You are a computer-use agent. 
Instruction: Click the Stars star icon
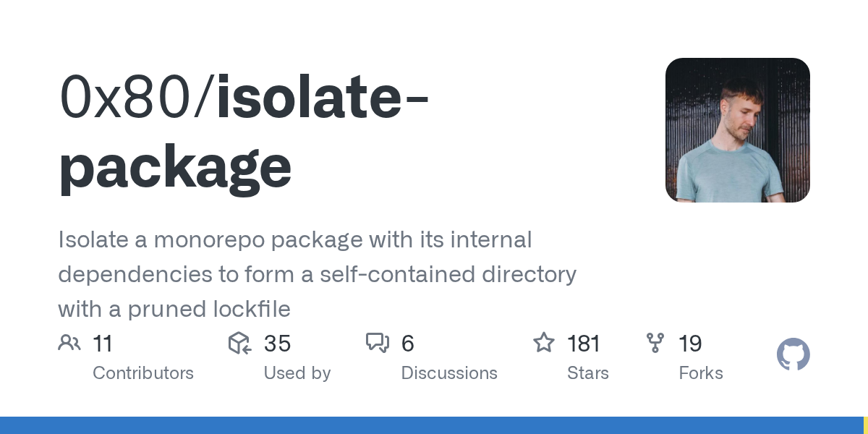point(543,343)
